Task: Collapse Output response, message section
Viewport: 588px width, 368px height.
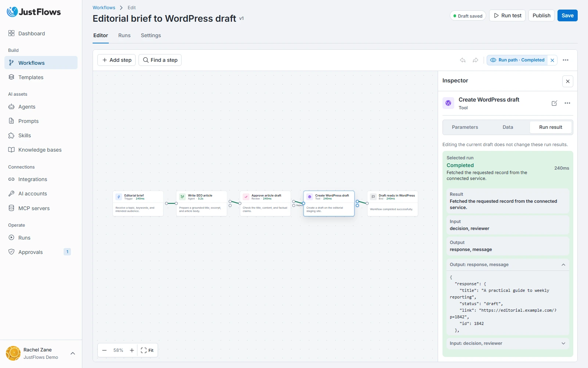Action: [508, 265]
